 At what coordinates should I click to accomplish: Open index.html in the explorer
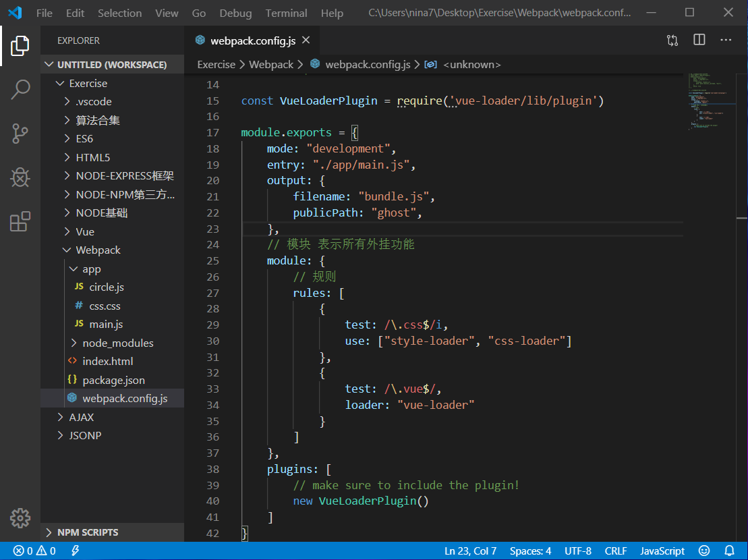[112, 362]
